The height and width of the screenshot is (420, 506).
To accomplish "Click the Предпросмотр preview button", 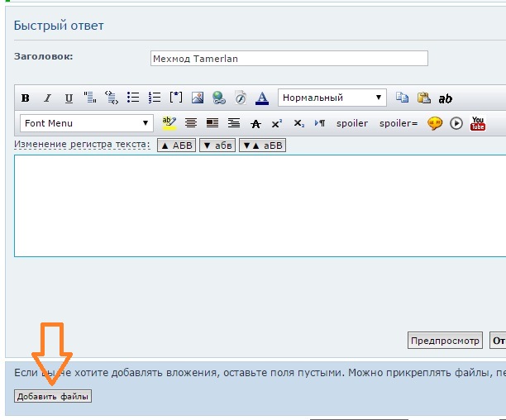I will [445, 341].
